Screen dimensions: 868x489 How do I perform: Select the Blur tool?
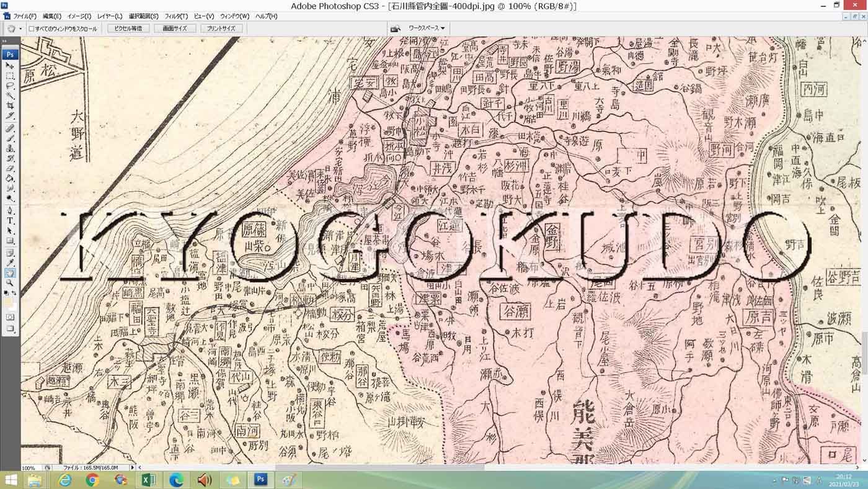coord(10,189)
